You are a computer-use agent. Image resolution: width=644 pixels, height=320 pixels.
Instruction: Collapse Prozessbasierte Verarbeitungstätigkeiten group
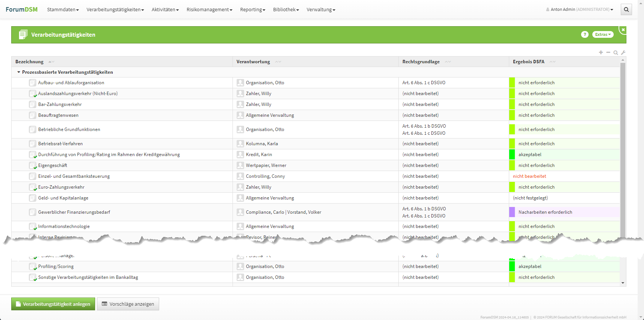click(19, 72)
